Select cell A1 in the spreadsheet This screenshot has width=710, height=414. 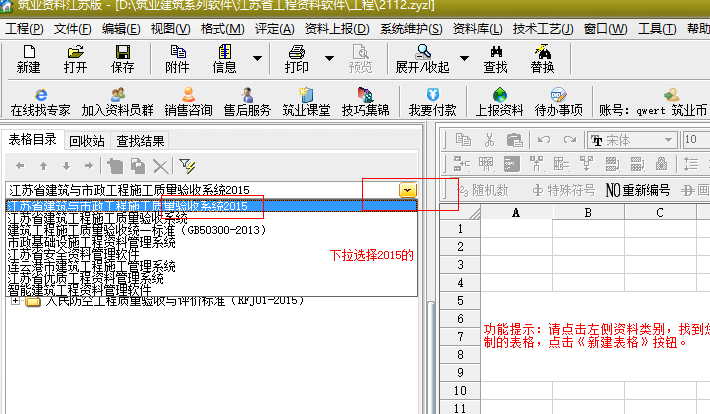coord(516,229)
